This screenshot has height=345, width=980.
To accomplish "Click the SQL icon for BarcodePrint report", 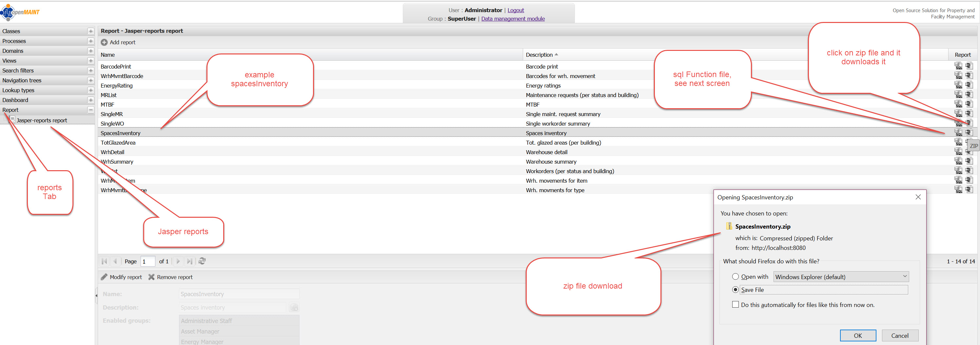I will click(958, 66).
